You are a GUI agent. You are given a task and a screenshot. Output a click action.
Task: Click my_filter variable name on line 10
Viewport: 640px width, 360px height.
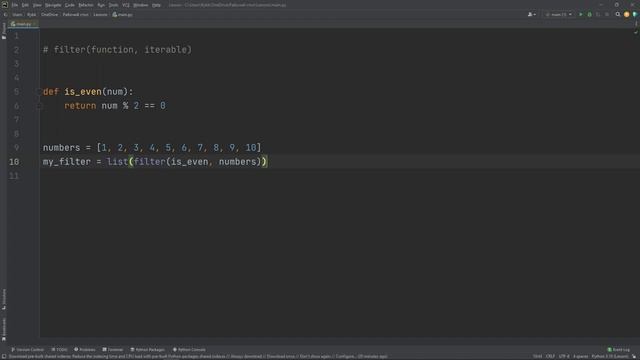tap(67, 162)
